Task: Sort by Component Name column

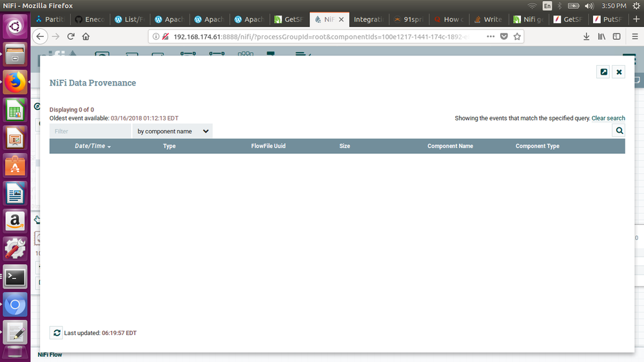Action: (x=450, y=146)
